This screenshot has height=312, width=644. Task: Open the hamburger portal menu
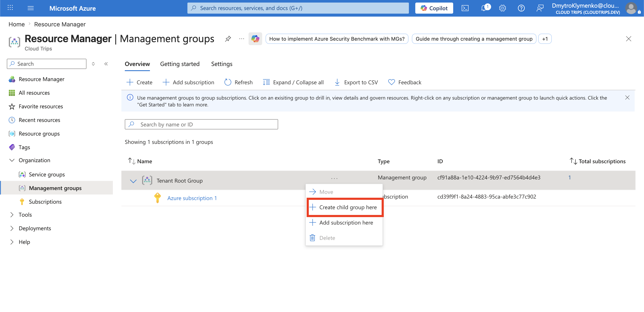click(30, 8)
